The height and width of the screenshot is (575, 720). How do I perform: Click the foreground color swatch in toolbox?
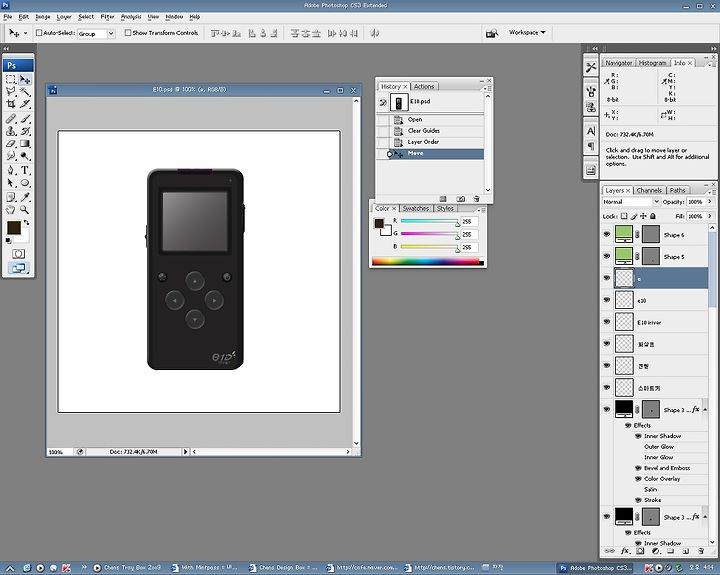pos(13,227)
